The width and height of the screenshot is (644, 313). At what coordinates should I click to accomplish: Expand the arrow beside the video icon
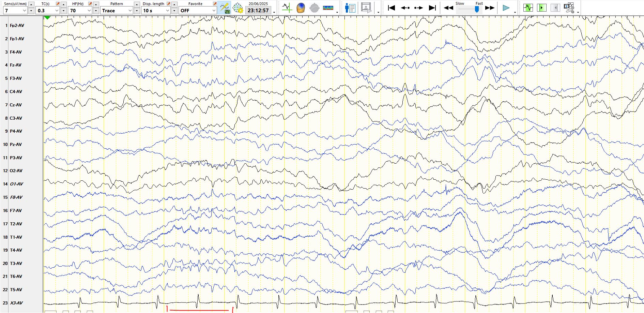[x=378, y=12]
